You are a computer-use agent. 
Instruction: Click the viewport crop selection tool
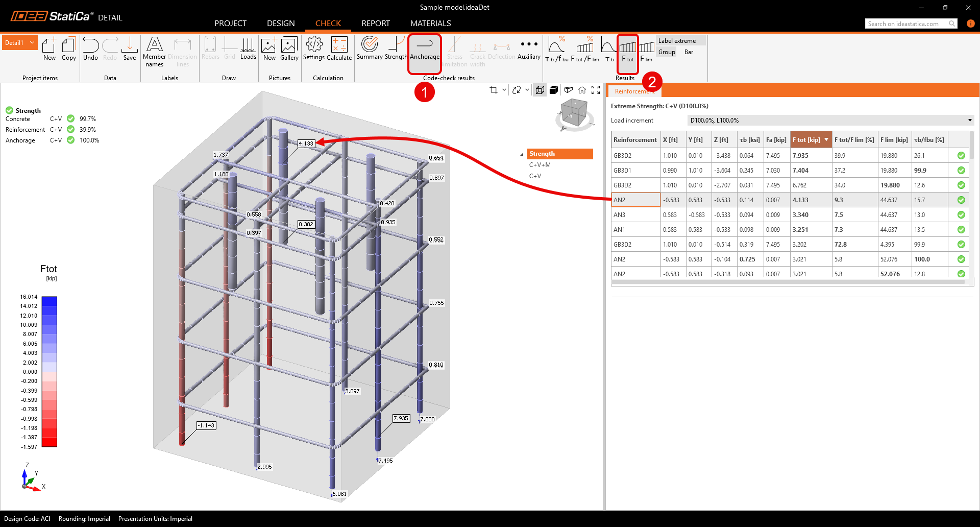(494, 90)
